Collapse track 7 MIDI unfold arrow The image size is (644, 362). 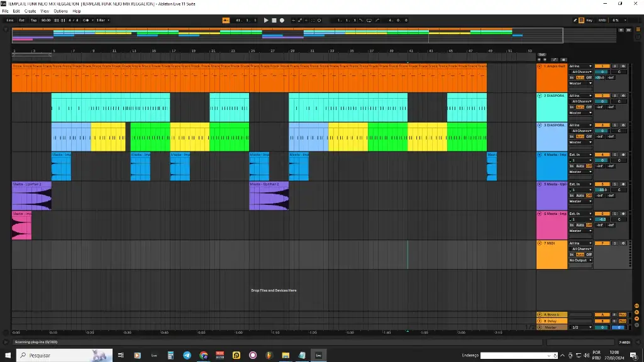coord(540,244)
